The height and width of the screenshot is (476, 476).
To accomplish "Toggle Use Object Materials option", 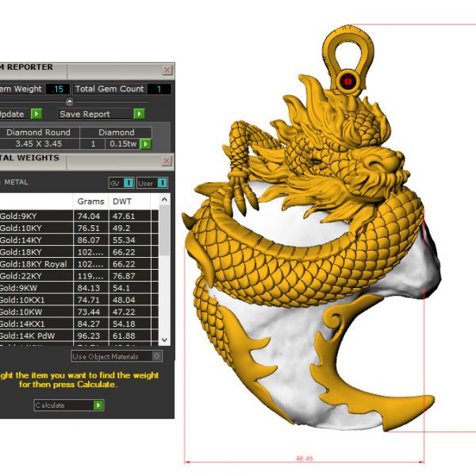I will (x=156, y=356).
